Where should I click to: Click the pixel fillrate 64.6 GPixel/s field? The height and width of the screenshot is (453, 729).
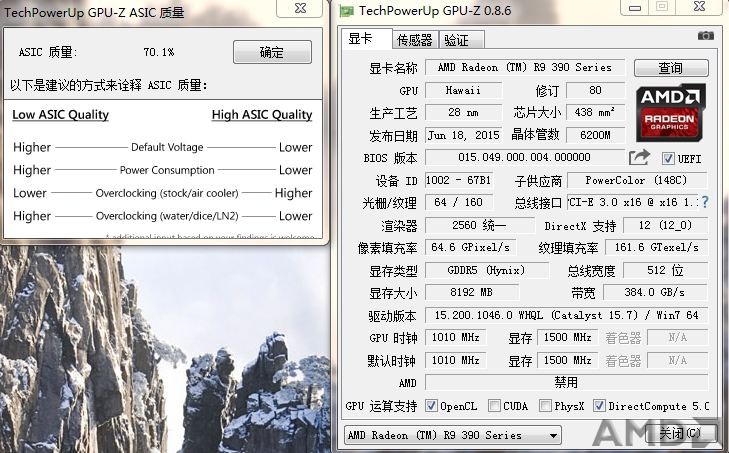(471, 247)
